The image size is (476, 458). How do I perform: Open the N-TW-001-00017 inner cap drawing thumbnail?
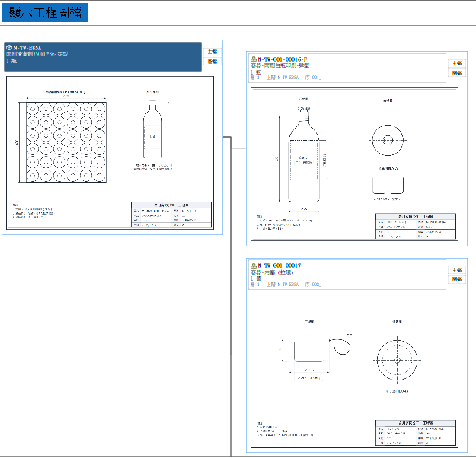coord(354,371)
